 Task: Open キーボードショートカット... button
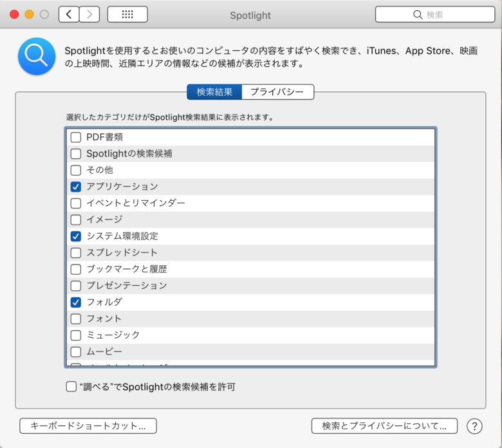pyautogui.click(x=88, y=426)
